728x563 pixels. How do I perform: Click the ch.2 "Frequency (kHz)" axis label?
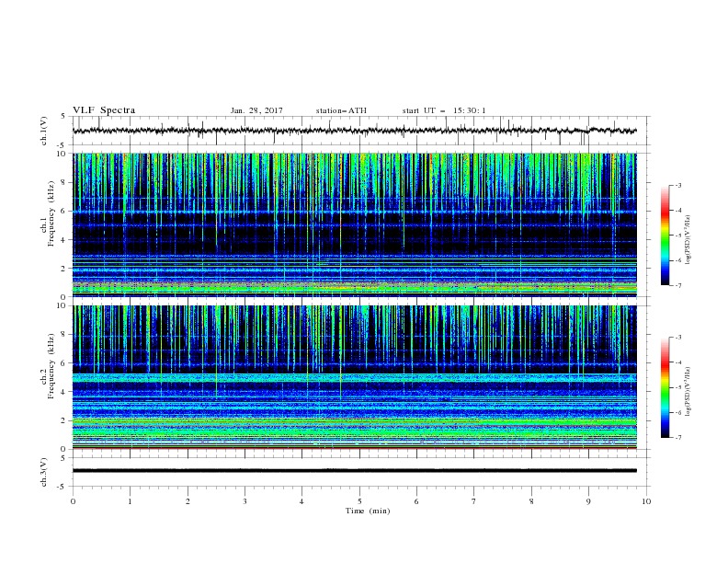tap(51, 366)
